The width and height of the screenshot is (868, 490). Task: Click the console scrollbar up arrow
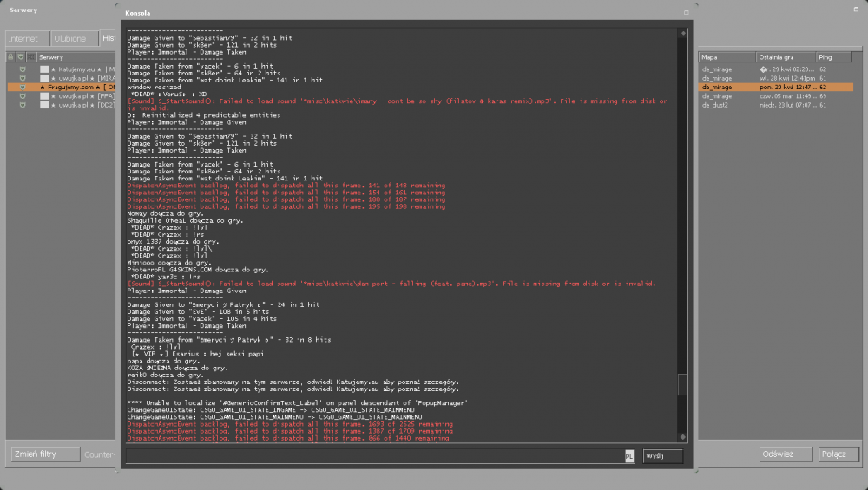[683, 33]
